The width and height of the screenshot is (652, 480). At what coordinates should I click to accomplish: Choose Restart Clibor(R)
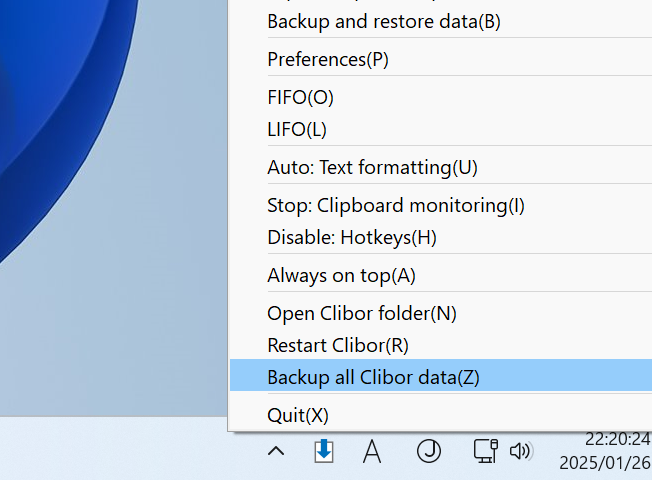[x=441, y=346]
